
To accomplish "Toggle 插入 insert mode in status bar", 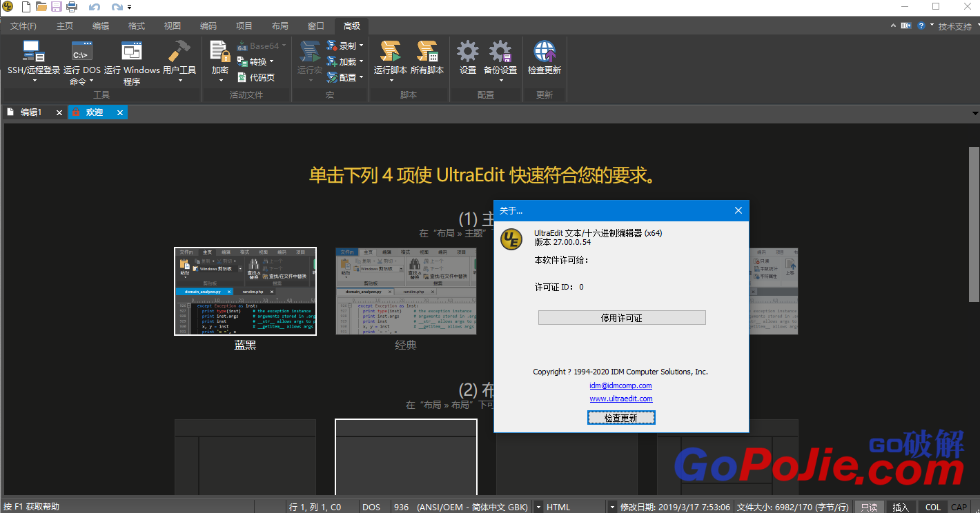I will (901, 507).
